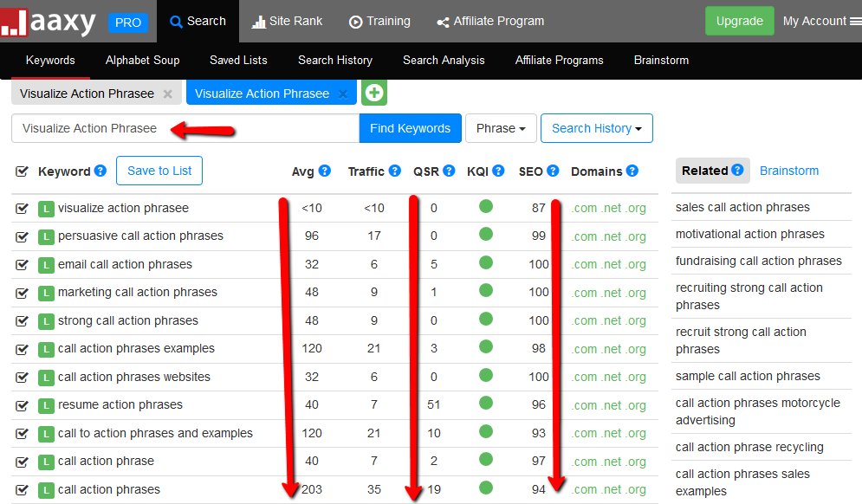
Task: Open the Search tab in top navigation
Action: point(198,21)
